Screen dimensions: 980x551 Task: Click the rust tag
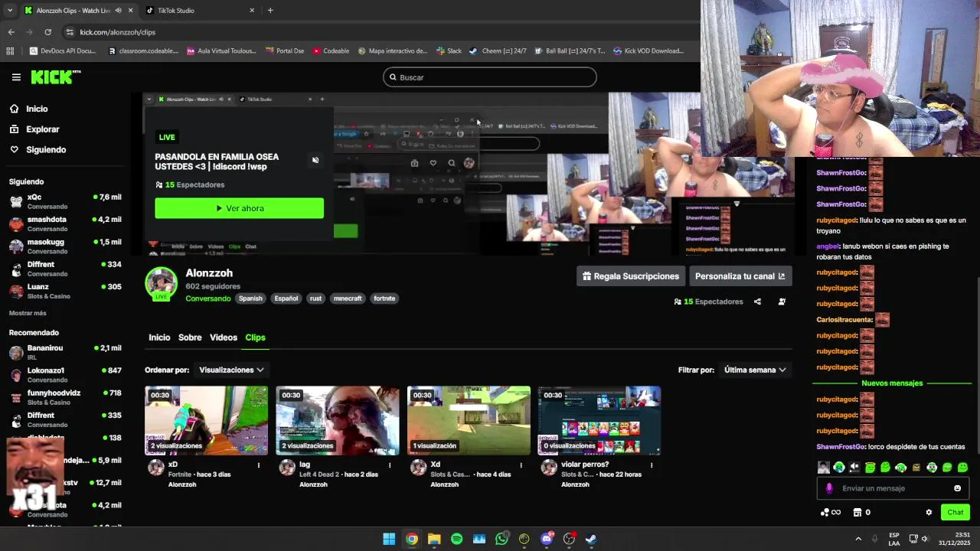pyautogui.click(x=315, y=298)
